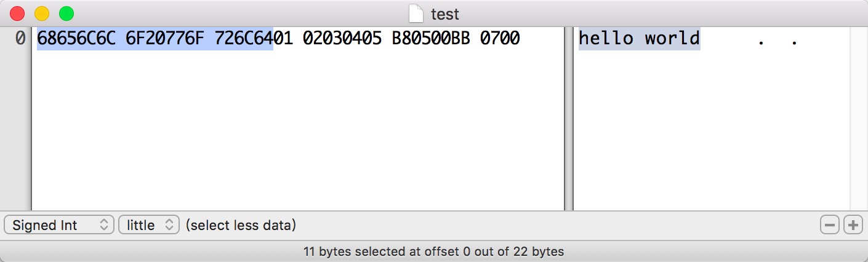Click the line offset number 0
The width and height of the screenshot is (868, 262).
20,39
